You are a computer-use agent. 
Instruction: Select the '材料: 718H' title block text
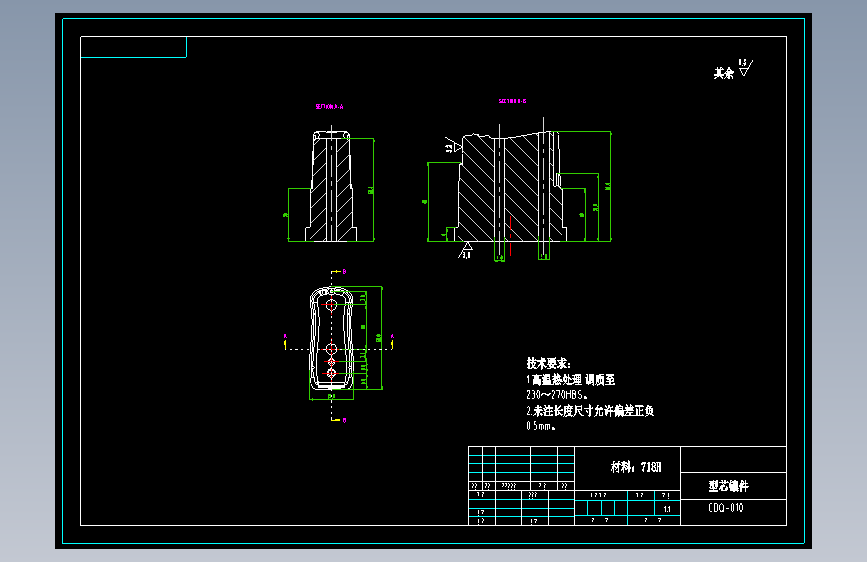(636, 467)
